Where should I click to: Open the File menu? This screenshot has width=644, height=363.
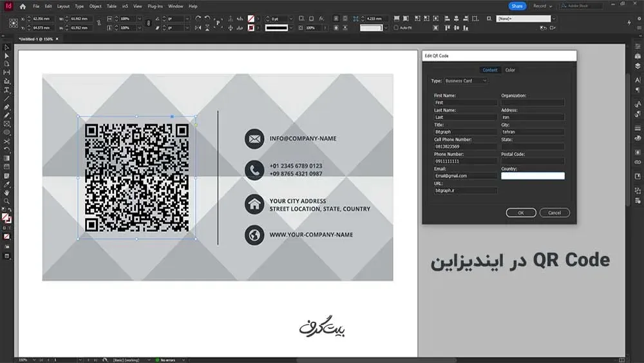point(36,6)
